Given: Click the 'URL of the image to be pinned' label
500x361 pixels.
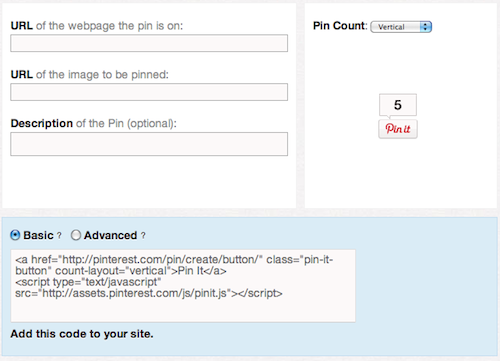Looking at the screenshot, I should click(90, 75).
